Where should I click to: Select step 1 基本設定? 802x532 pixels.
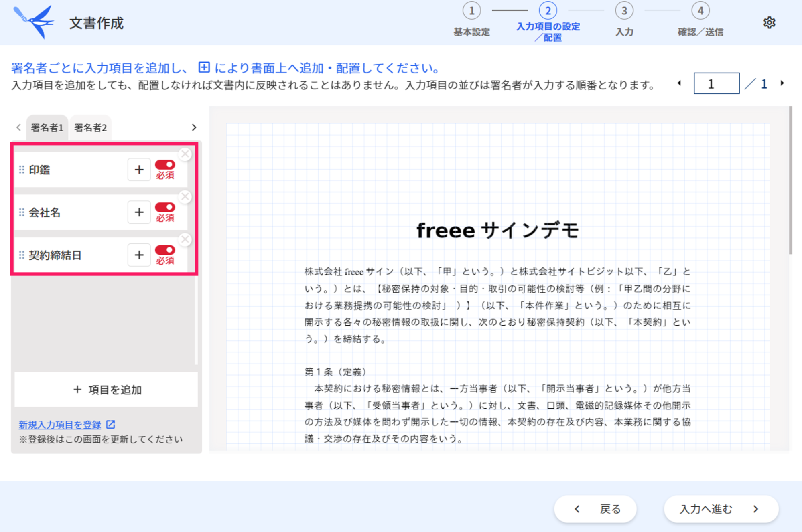click(471, 20)
